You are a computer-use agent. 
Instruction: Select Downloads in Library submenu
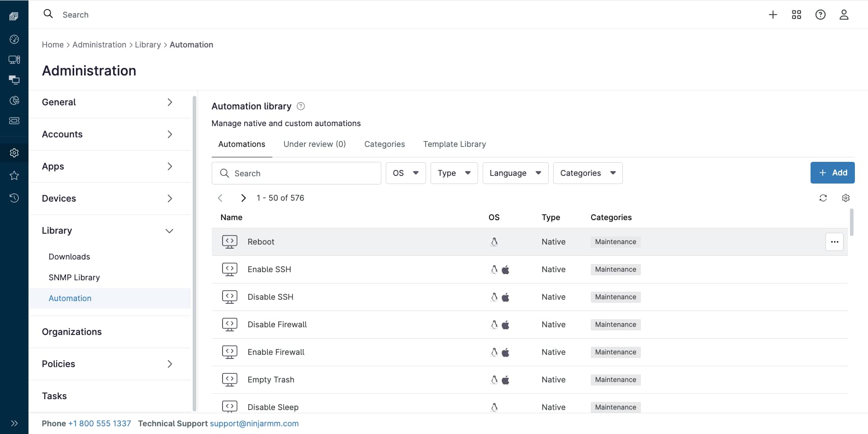(x=69, y=257)
